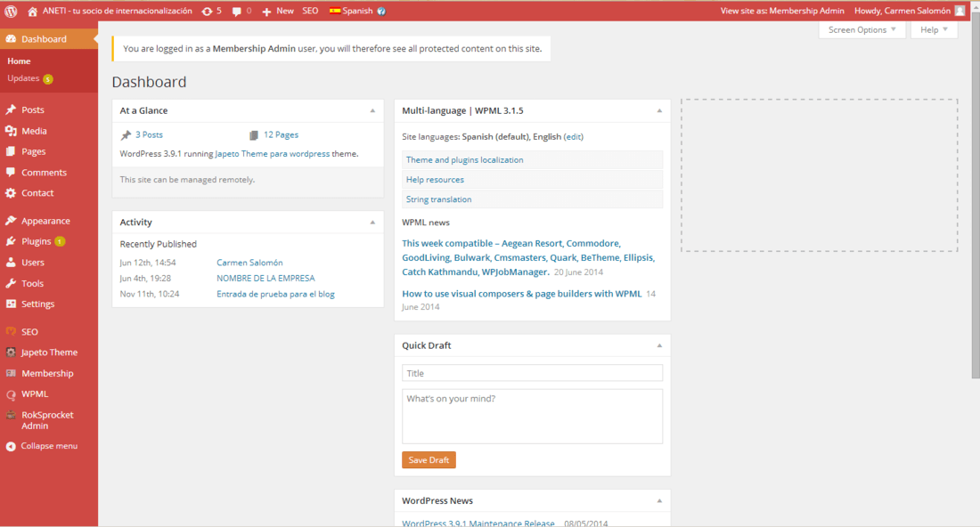Screen dimensions: 980x527
Task: Collapse the At a Glance widget
Action: pyautogui.click(x=372, y=110)
